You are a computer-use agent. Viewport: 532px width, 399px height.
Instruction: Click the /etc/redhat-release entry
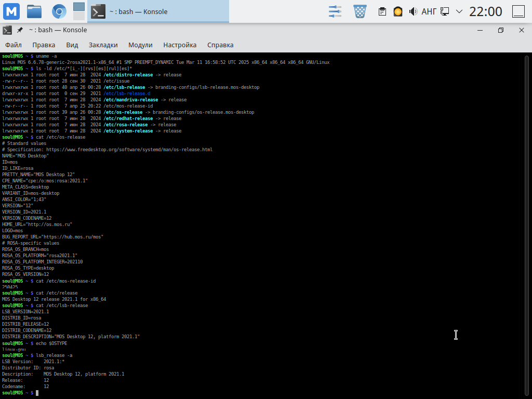click(x=128, y=118)
